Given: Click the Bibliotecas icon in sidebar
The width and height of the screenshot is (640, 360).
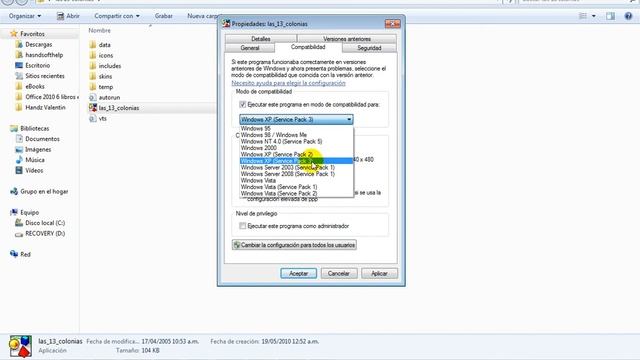Looking at the screenshot, I should [x=14, y=128].
